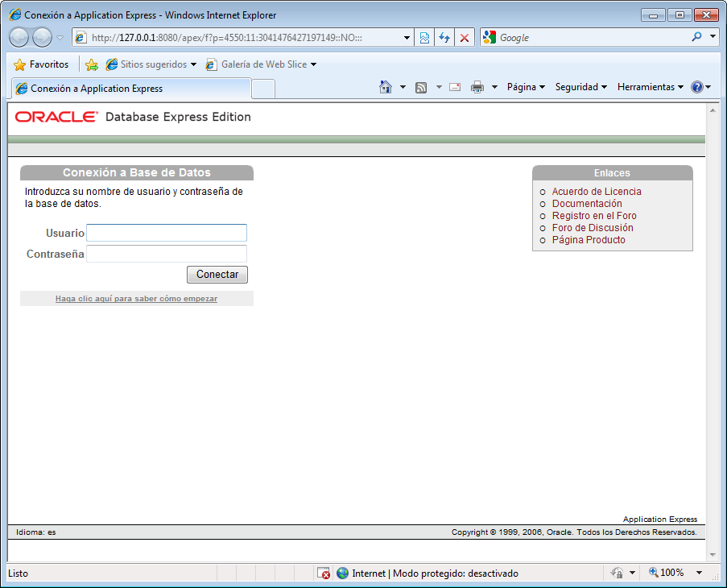The height and width of the screenshot is (588, 727).
Task: Open the Página menu
Action: coord(526,87)
